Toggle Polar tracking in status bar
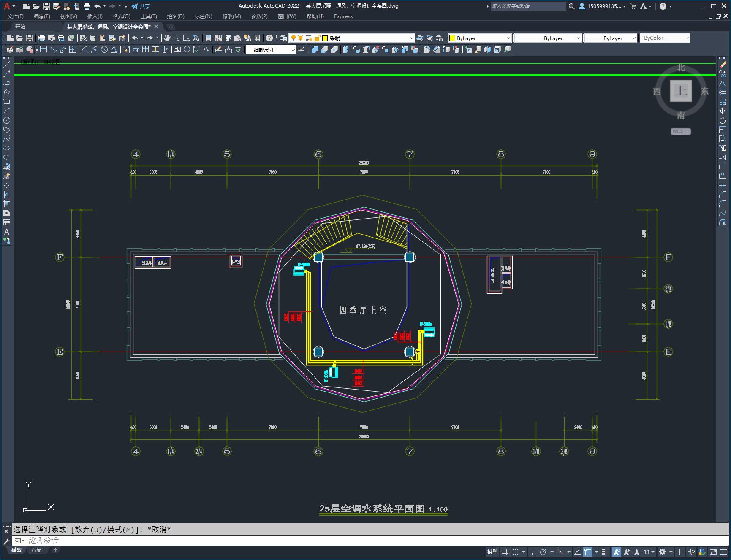 [543, 552]
